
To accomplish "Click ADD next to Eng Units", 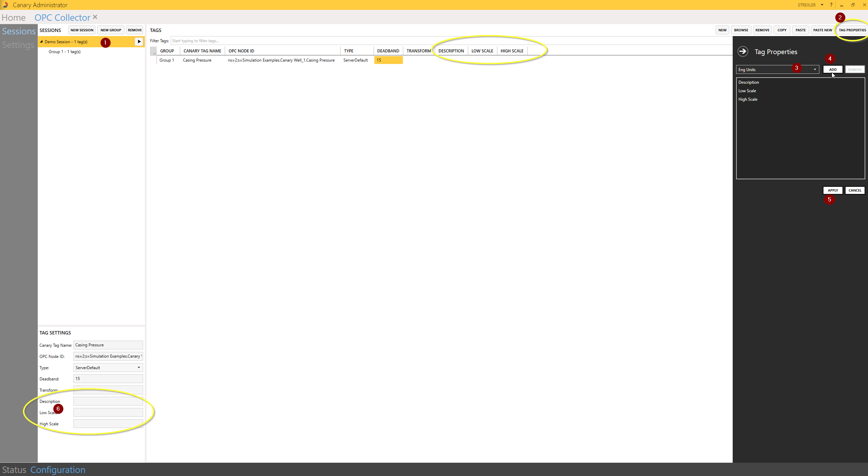I will [x=832, y=69].
